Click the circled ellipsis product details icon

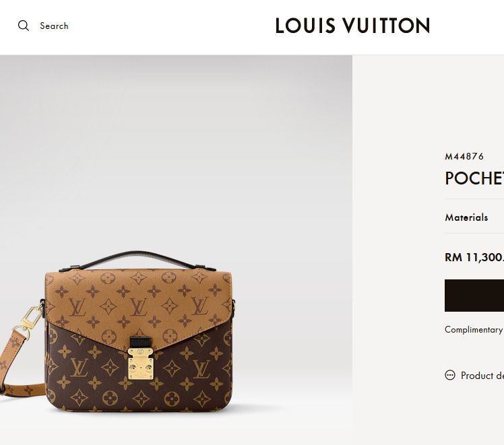click(450, 375)
